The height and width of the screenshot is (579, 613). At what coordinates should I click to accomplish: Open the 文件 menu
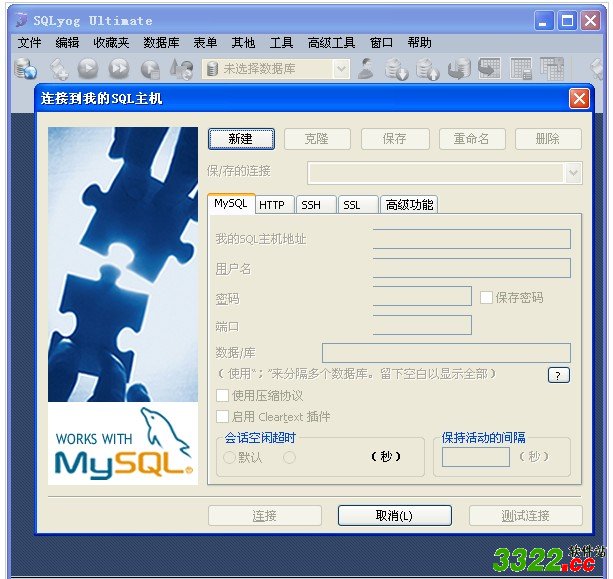coord(29,42)
